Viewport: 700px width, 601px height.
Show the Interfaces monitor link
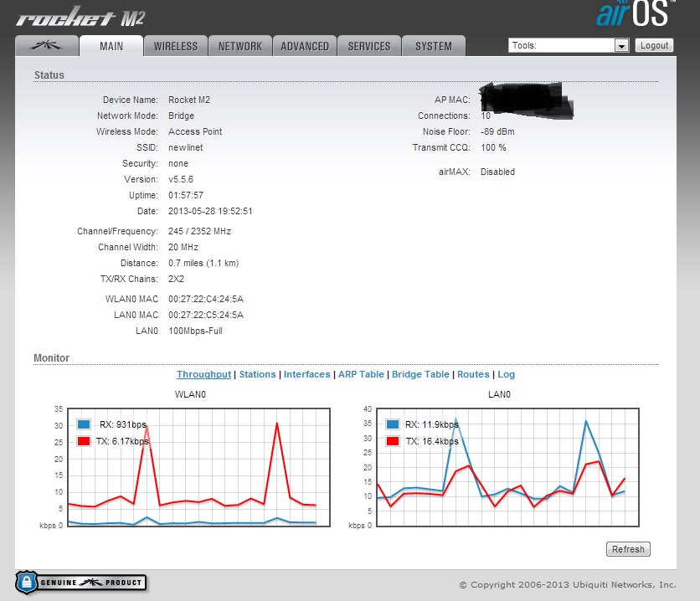(307, 374)
